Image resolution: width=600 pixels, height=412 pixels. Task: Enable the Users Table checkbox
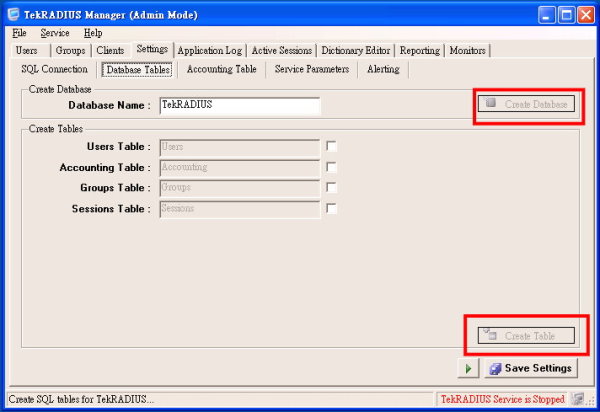point(331,146)
